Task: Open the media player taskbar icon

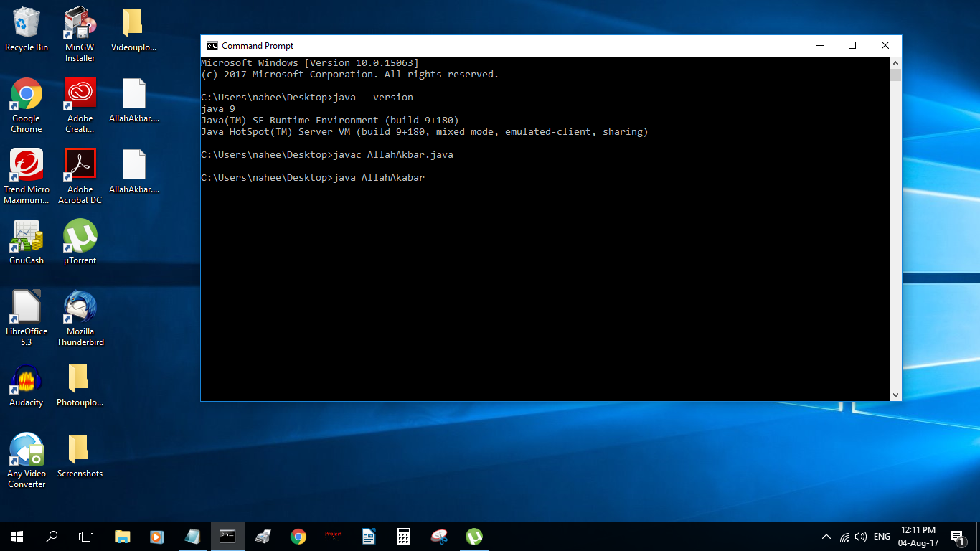Action: [x=157, y=537]
